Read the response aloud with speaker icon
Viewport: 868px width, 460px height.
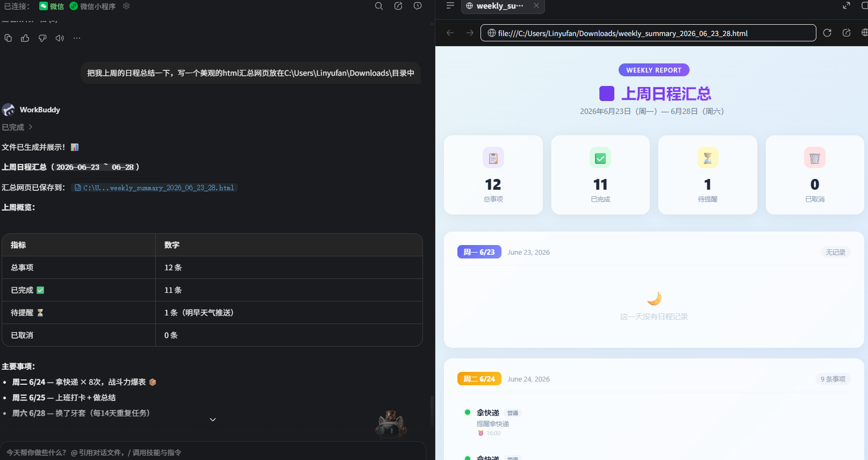[60, 38]
